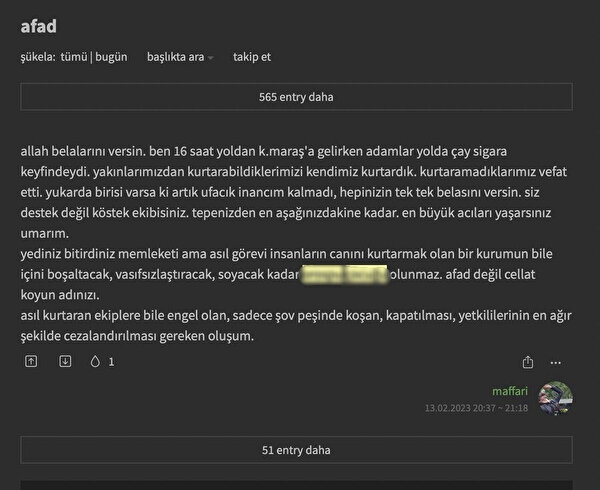Upvote the entry with the up-arrow icon

(x=31, y=361)
